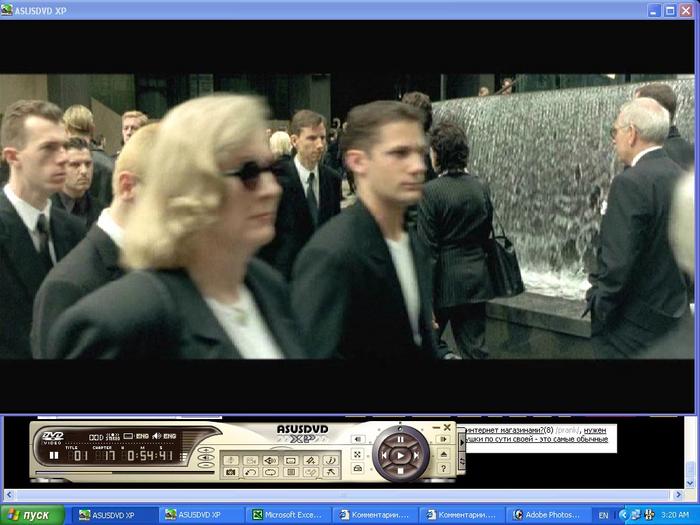The height and width of the screenshot is (525, 700).
Task: Click the Play button on ASUSDVD control wheel
Action: click(400, 455)
